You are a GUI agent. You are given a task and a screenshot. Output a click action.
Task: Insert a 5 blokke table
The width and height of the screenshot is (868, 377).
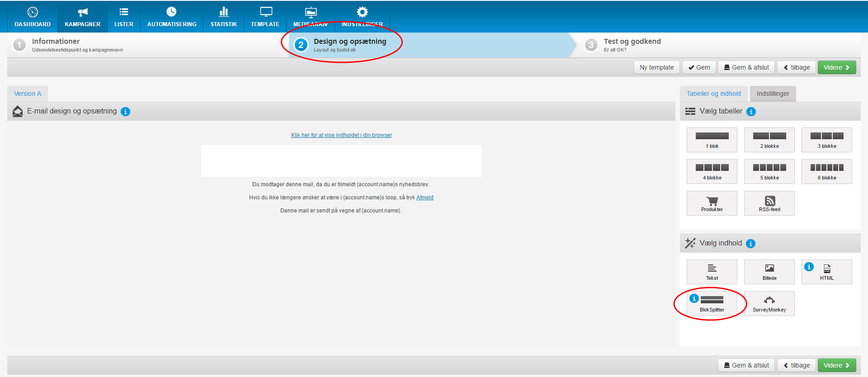point(769,171)
